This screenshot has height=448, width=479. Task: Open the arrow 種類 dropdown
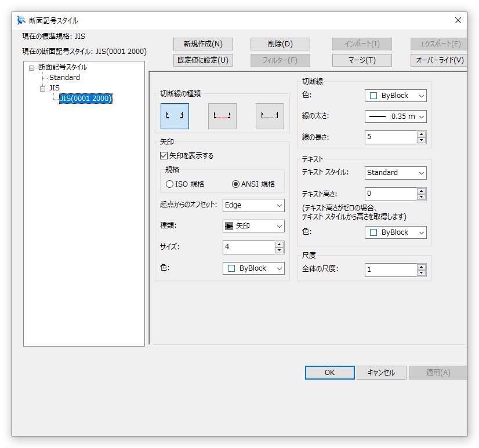[253, 226]
